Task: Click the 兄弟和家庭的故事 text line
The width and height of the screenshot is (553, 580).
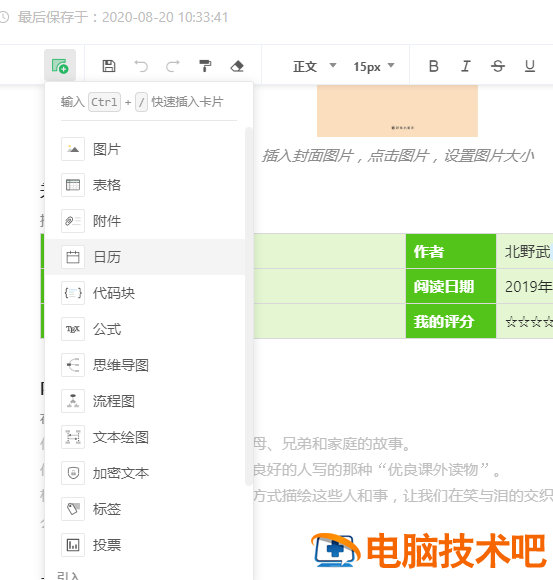Action: pos(332,444)
